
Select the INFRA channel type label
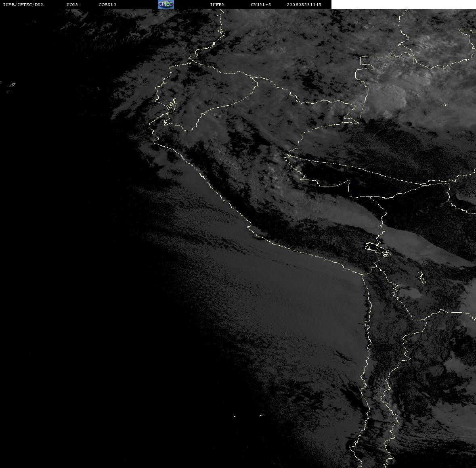[217, 4]
